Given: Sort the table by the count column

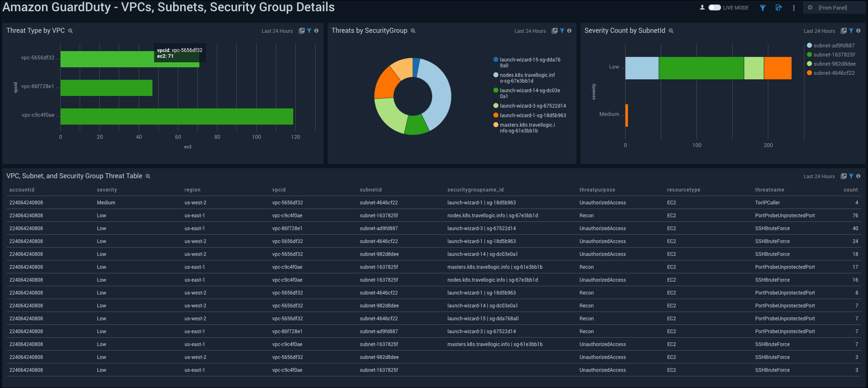Looking at the screenshot, I should pos(851,189).
